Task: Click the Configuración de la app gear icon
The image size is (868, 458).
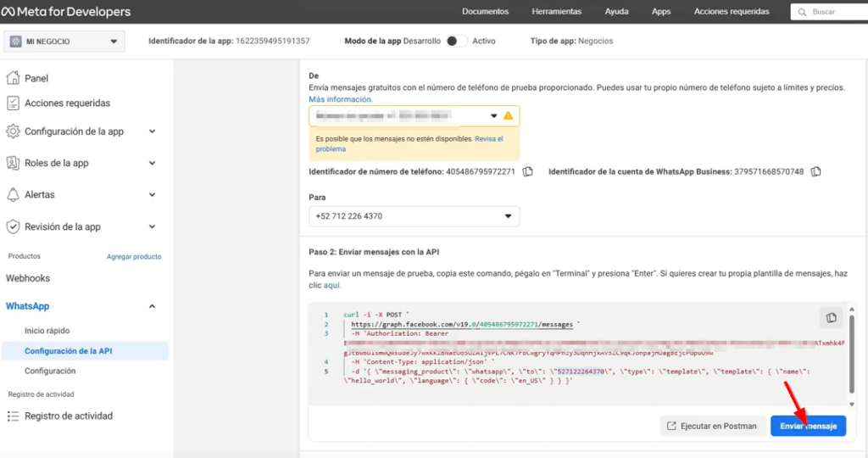Action: (13, 131)
